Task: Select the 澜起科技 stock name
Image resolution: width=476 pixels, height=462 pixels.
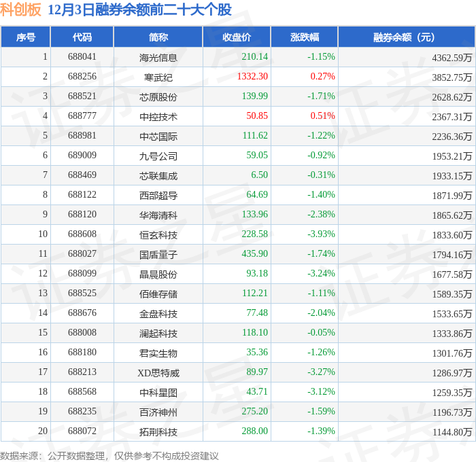Action: point(158,334)
